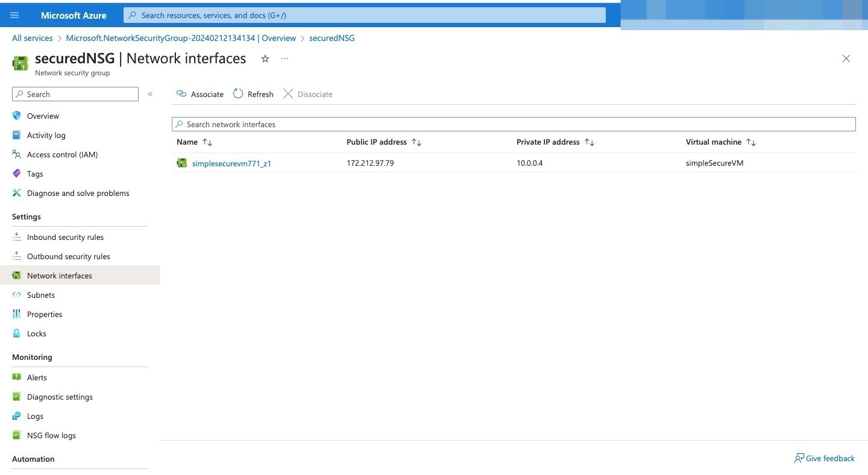Click the securedNSG resource icon in header
The width and height of the screenshot is (868, 475).
(x=20, y=63)
